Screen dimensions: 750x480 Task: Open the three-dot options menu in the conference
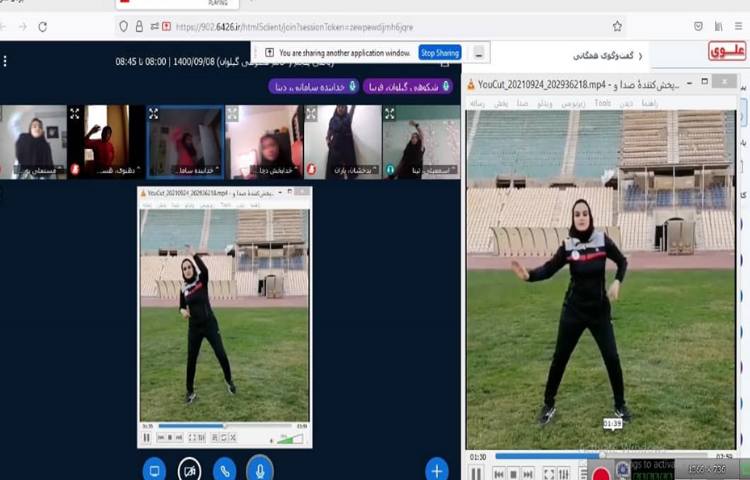(5, 61)
